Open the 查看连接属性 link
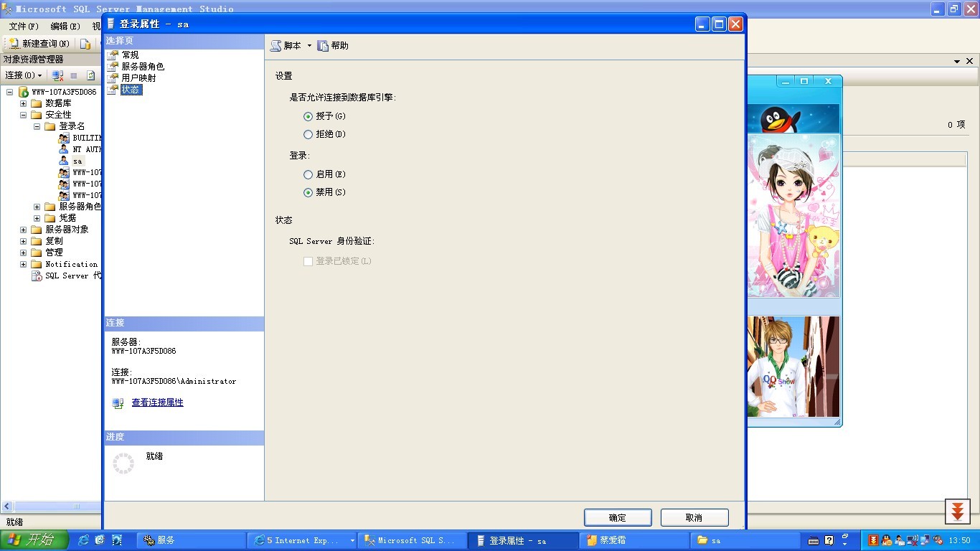 (x=157, y=402)
